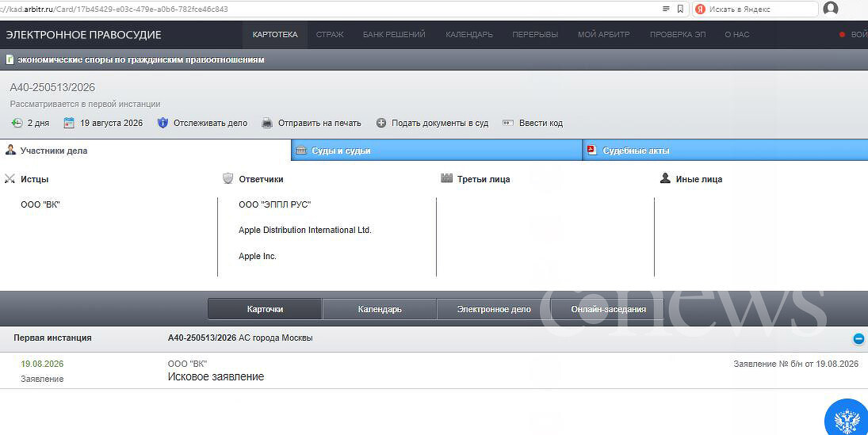Click the person icon on 'Участники дела' tab

point(10,150)
